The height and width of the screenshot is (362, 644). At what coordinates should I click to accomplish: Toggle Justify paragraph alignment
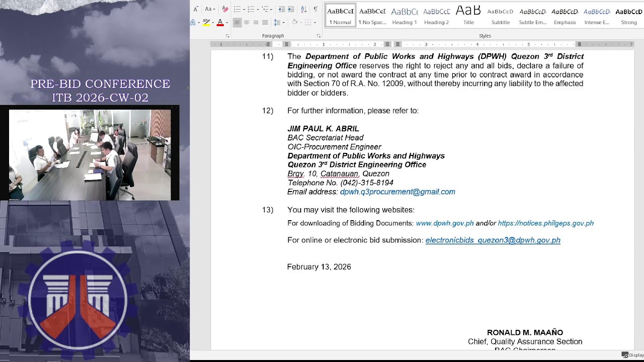click(265, 22)
